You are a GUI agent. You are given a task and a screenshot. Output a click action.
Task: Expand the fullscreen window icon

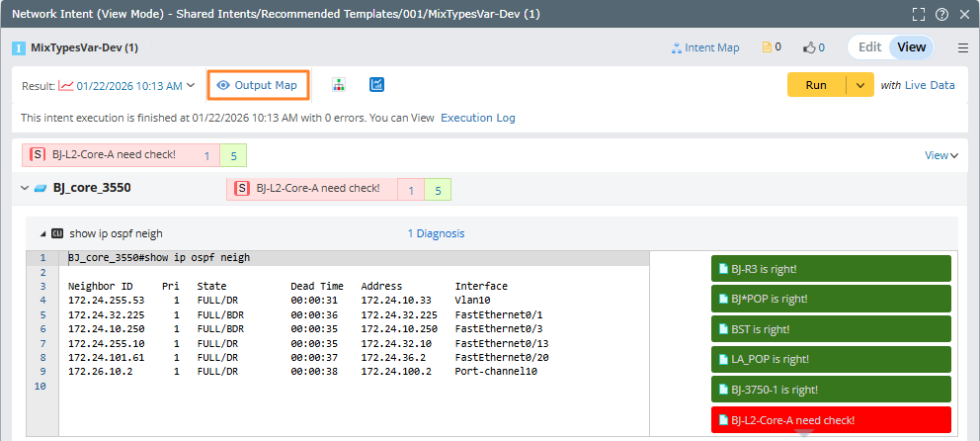click(x=918, y=14)
